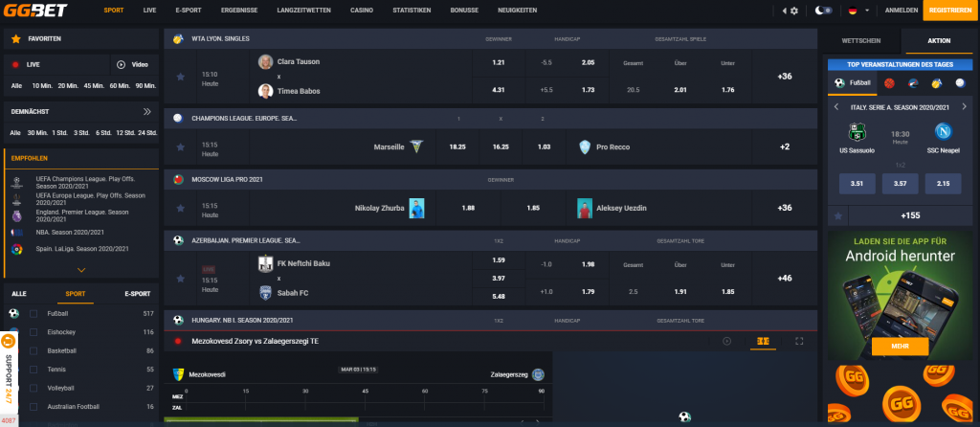Select odds 1.21 for Clara Tauson
Screen dimensions: 980x427
(x=498, y=62)
